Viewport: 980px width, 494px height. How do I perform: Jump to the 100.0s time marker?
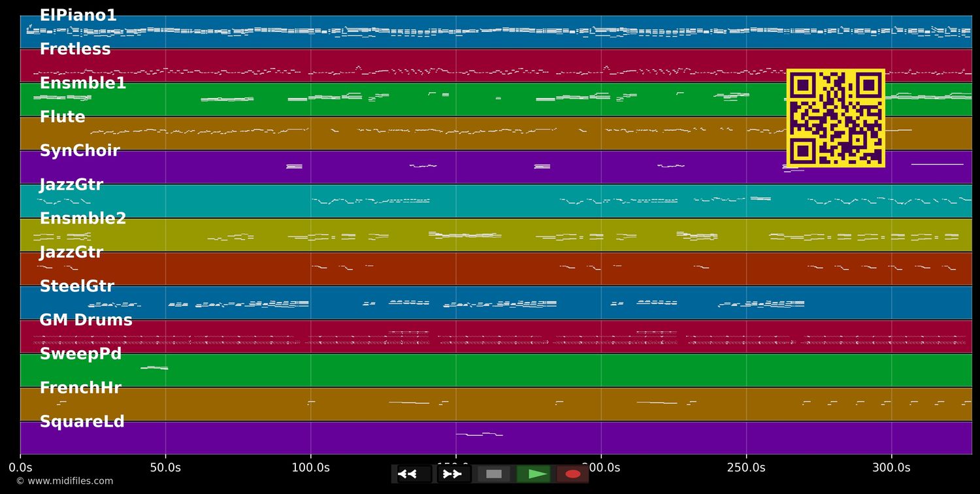(310, 468)
